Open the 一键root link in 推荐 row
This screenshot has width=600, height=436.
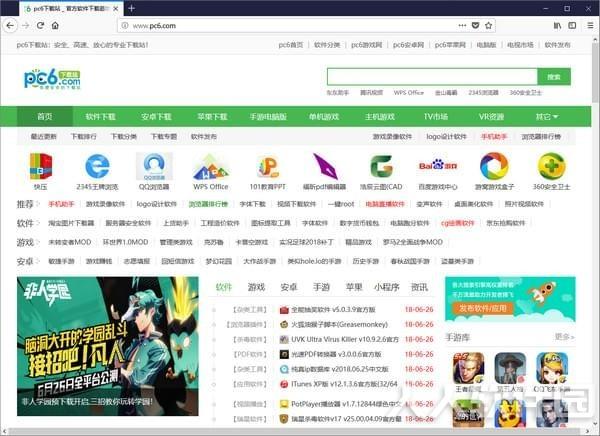(x=341, y=204)
